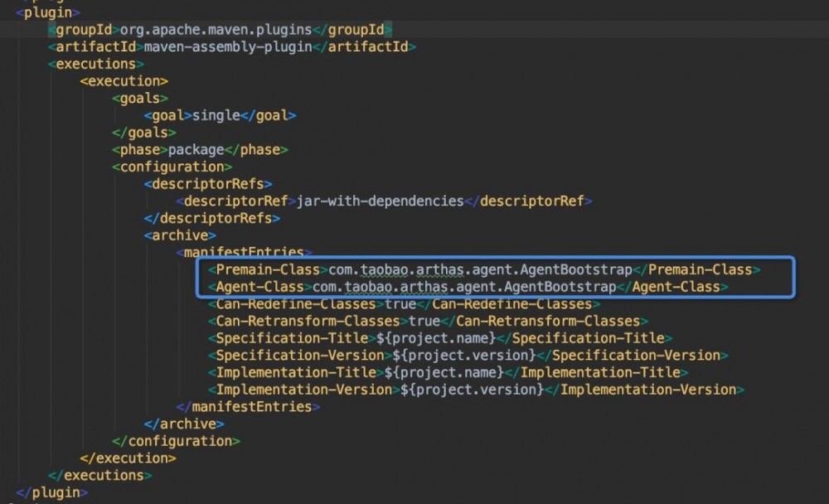
Task: Click the opening plugin tag at top
Action: coord(47,12)
